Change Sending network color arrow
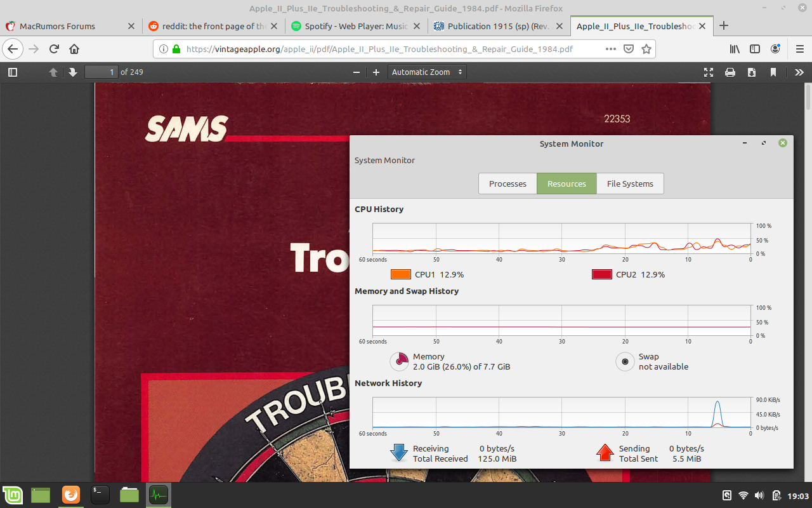 coord(606,453)
